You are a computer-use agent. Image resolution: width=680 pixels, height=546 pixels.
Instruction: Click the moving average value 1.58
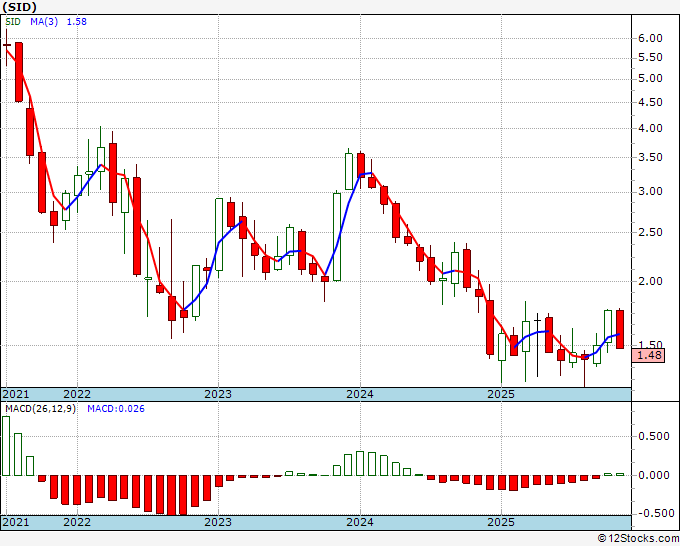point(77,22)
